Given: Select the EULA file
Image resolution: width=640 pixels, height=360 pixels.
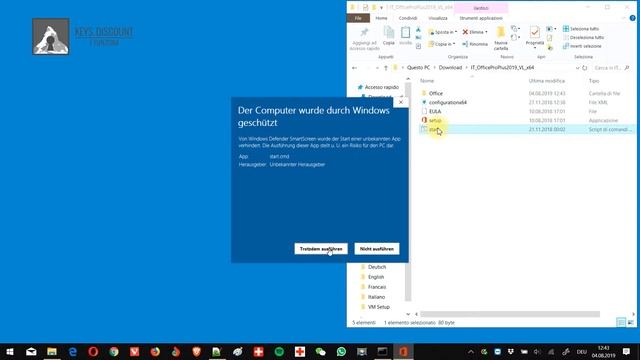Looking at the screenshot, I should click(435, 111).
